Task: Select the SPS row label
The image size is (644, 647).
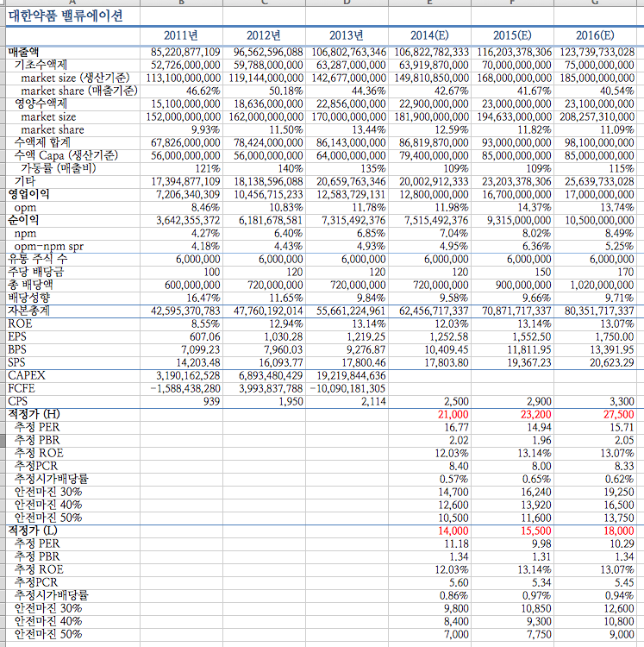Action: pyautogui.click(x=16, y=362)
